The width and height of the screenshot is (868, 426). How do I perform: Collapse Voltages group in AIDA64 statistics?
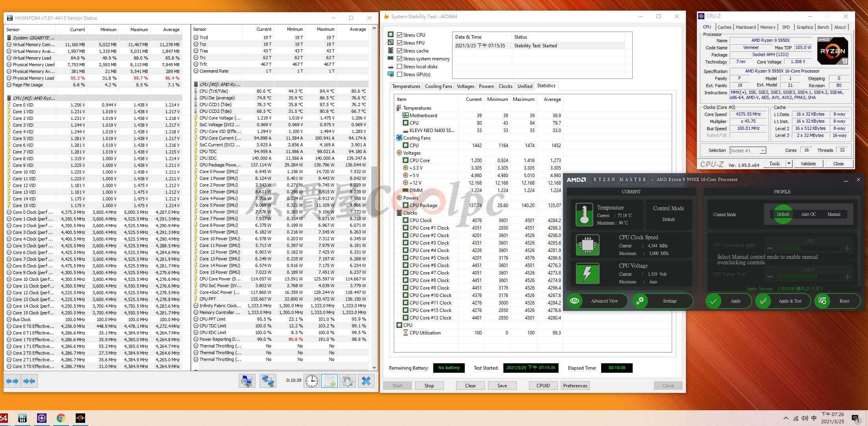point(399,153)
